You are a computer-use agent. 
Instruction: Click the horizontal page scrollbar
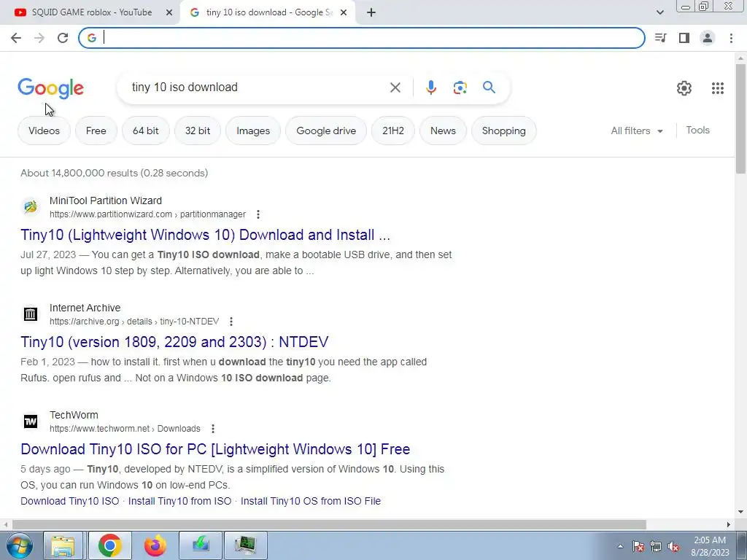pyautogui.click(x=329, y=524)
